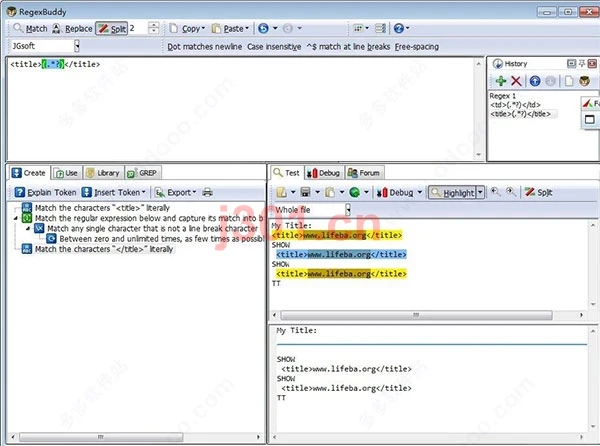Open the Library tab
600x446 pixels.
(103, 173)
